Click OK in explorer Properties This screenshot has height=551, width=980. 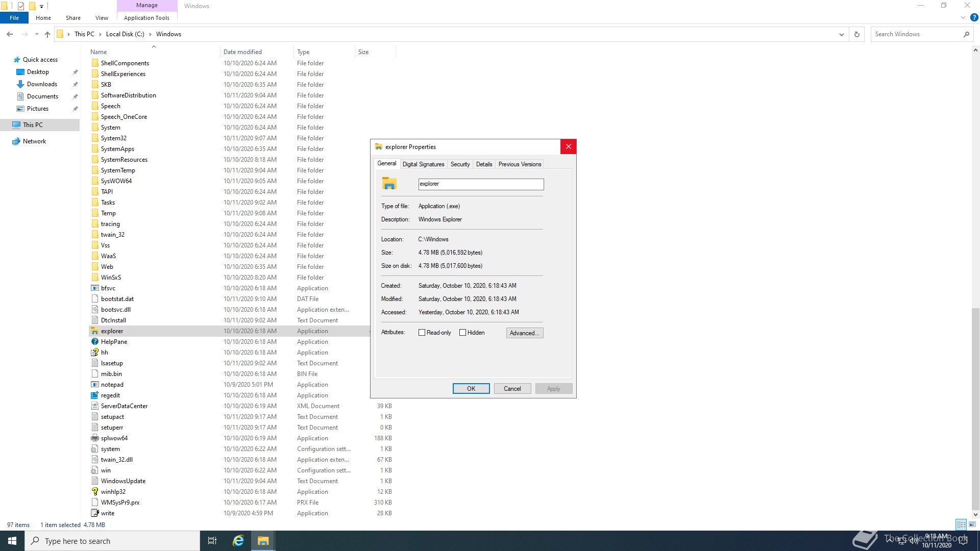click(x=471, y=389)
